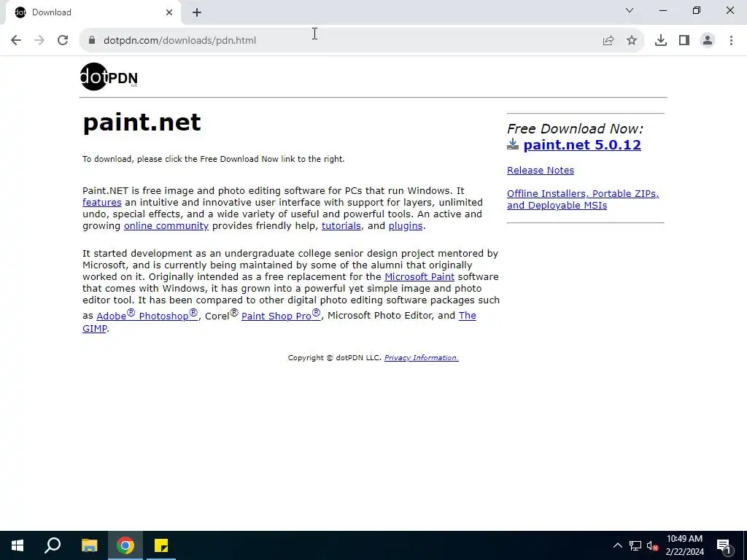Download paint.net 5.0.12 link

point(582,145)
